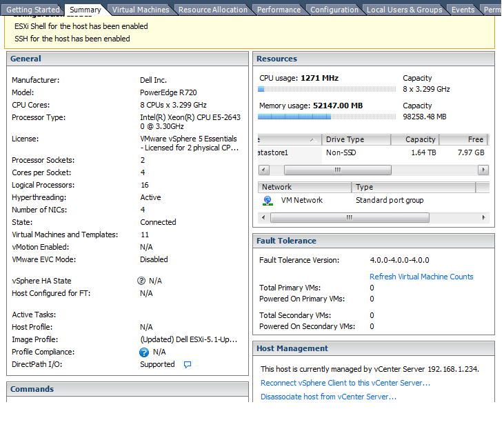Click the Profile Compliance blue question icon
The width and height of the screenshot is (504, 438).
tap(144, 352)
